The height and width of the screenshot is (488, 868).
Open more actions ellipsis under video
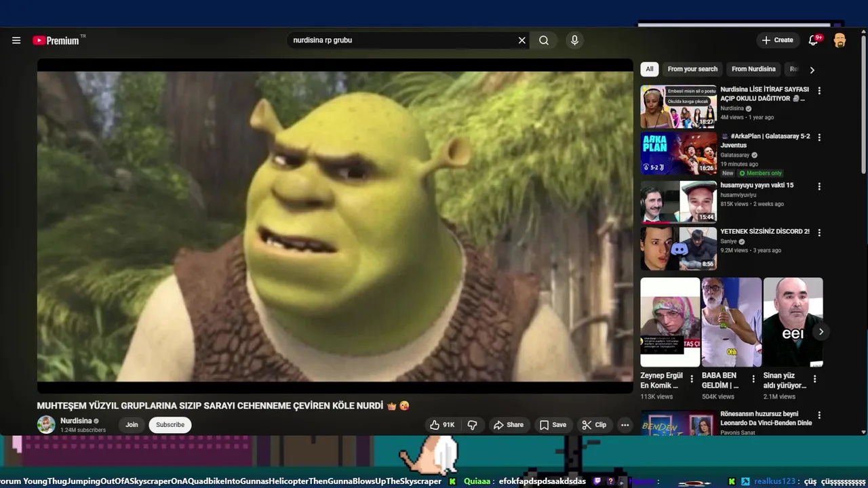[625, 425]
